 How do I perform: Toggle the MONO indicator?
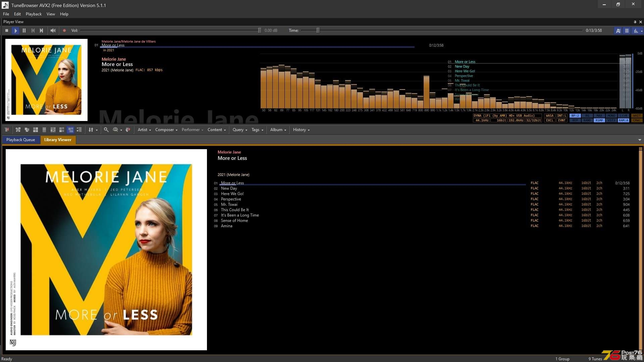(x=611, y=116)
